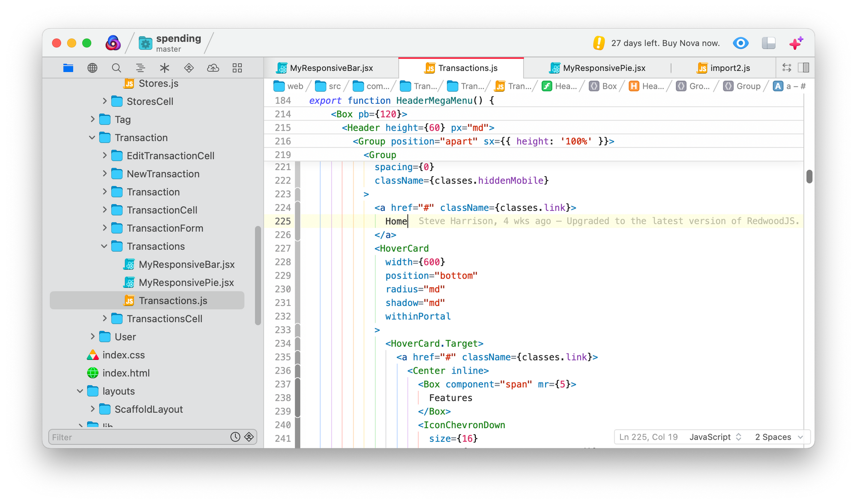Expand the TransactionsCell folder
The width and height of the screenshot is (857, 504).
pos(105,318)
